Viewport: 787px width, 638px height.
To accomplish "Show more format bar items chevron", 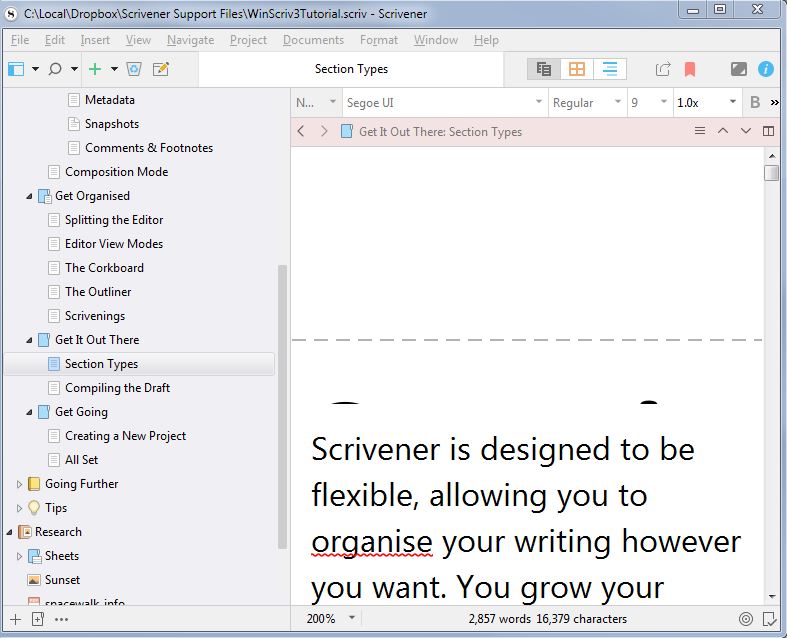I will pos(774,103).
